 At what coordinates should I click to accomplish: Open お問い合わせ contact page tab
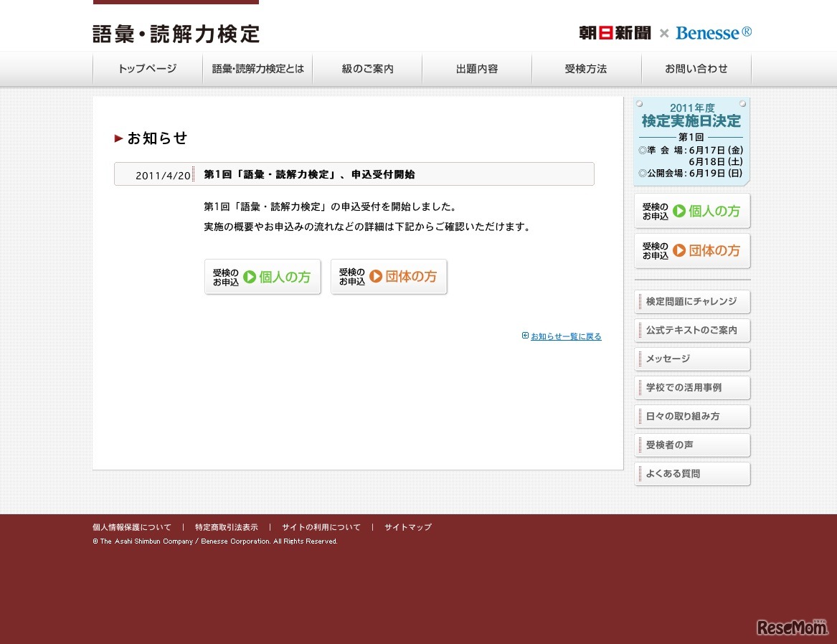(696, 70)
